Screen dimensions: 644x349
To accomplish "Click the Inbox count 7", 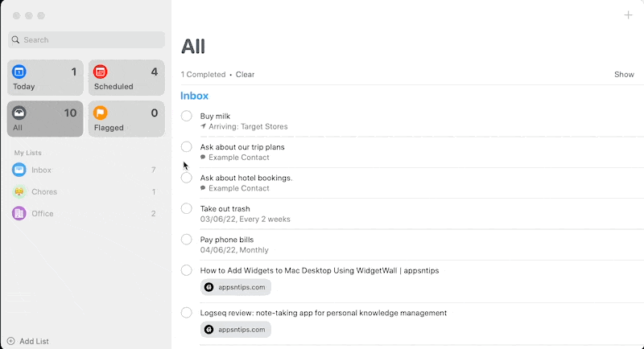I will click(154, 170).
